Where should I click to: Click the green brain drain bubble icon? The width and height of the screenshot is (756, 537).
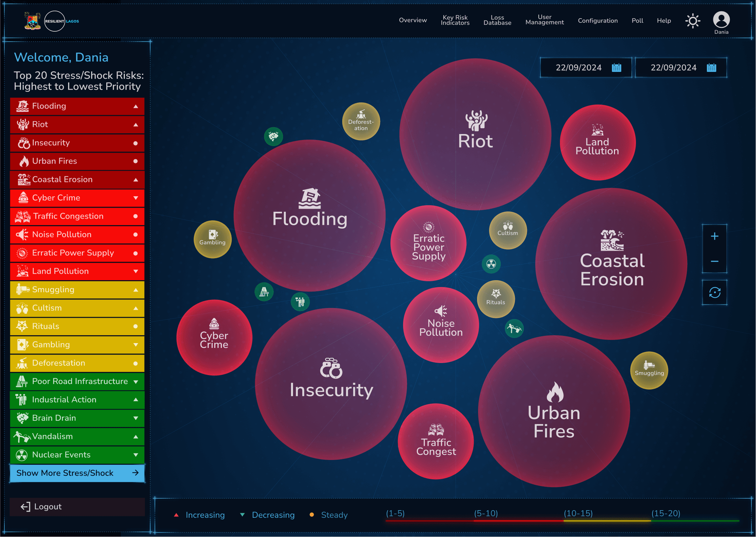273,136
